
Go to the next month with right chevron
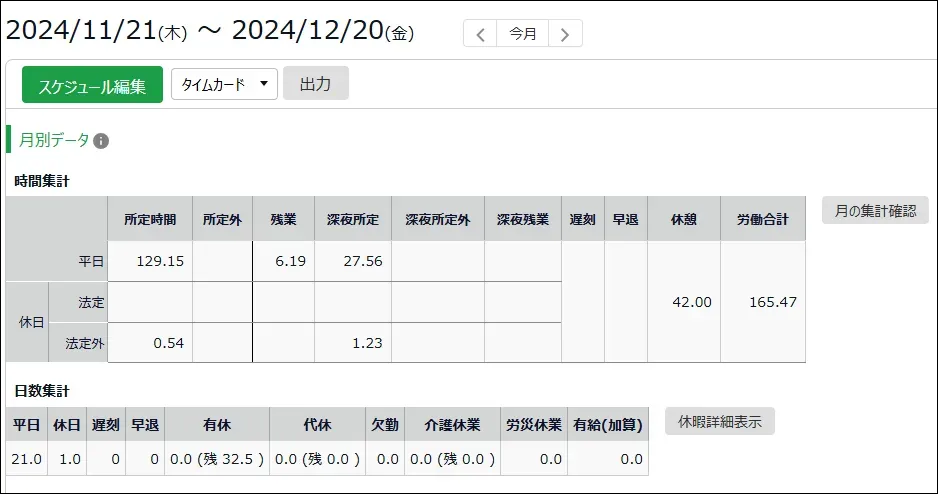click(565, 33)
